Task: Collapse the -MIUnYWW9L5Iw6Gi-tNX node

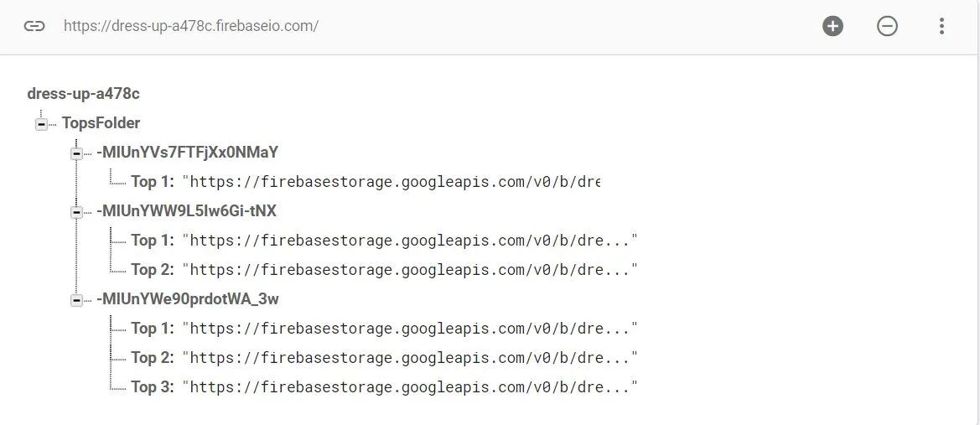Action: click(x=76, y=212)
